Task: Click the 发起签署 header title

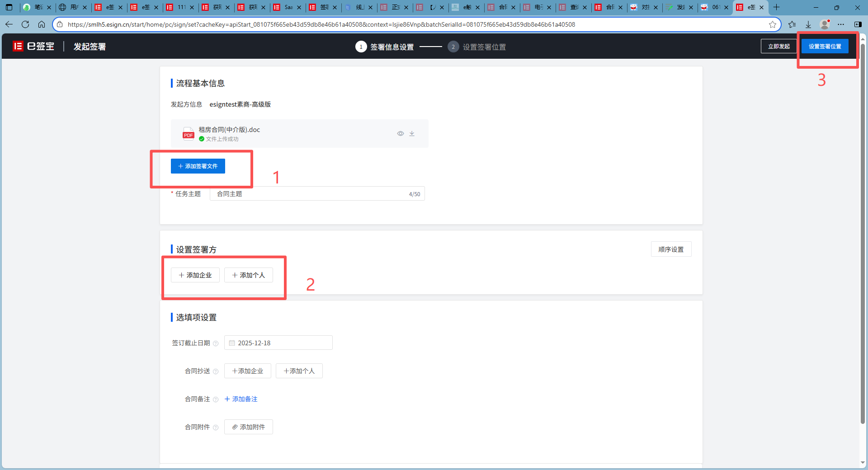Action: [x=90, y=47]
